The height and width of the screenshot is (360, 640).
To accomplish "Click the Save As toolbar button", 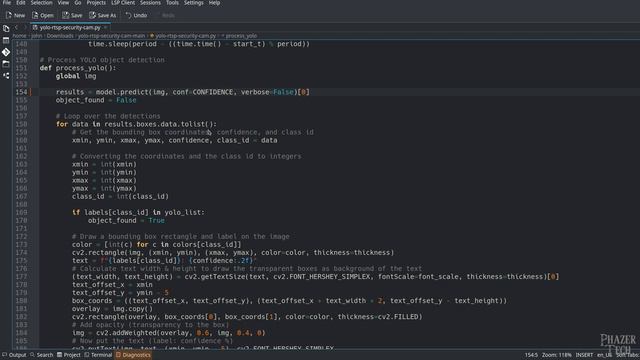I will pyautogui.click(x=103, y=15).
